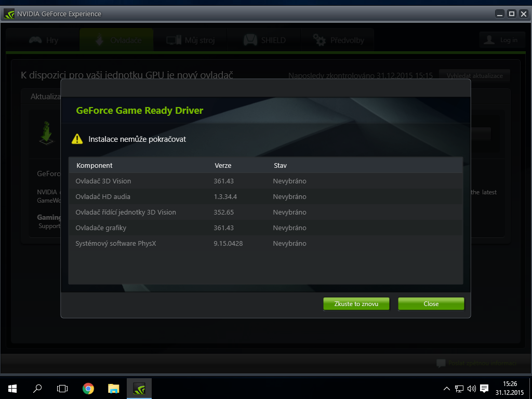Click the Instalace nemůže pokračovat message
The height and width of the screenshot is (399, 532).
[x=137, y=139]
